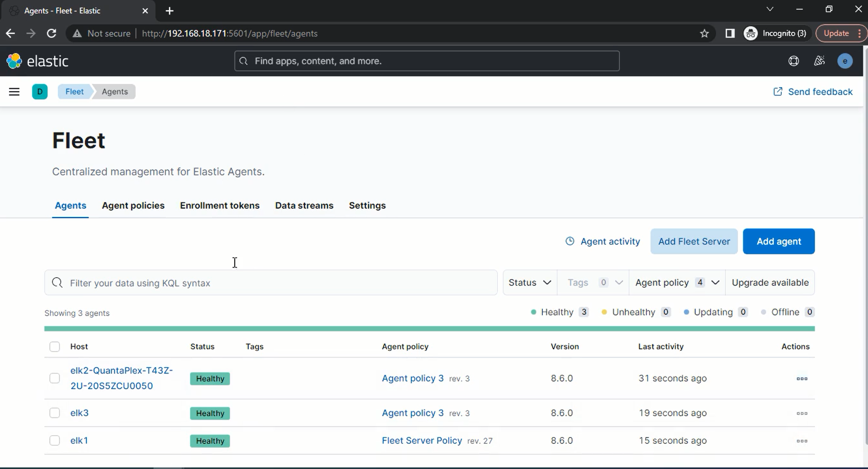868x469 pixels.
Task: Click the help globe icon in the header
Action: 794,60
